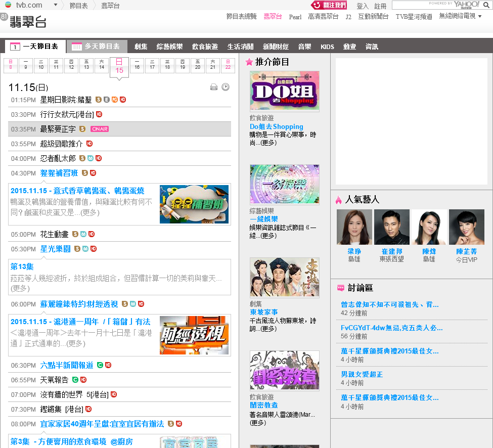Click the ONAIR badge on 最緊要正字
493x448 pixels.
pyautogui.click(x=100, y=129)
